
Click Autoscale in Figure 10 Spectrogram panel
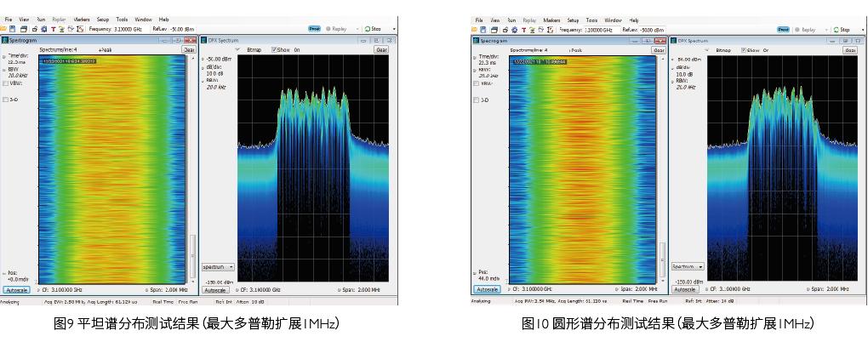point(487,289)
